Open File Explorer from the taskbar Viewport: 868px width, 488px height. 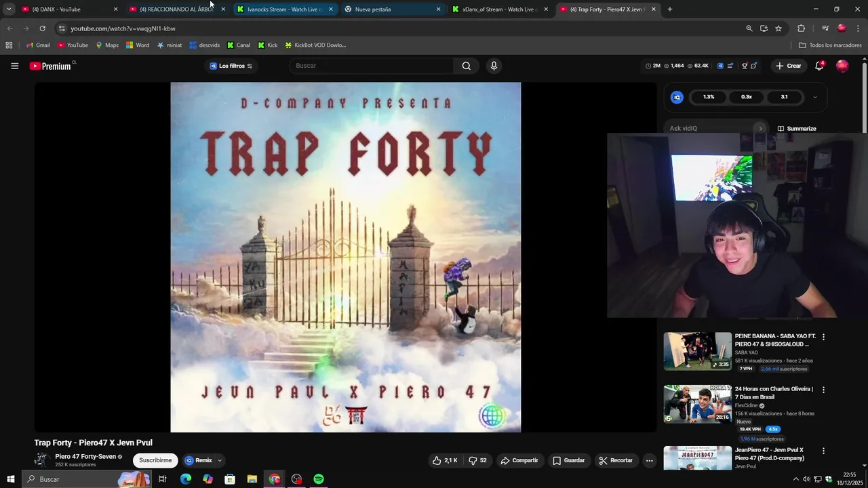point(252,479)
